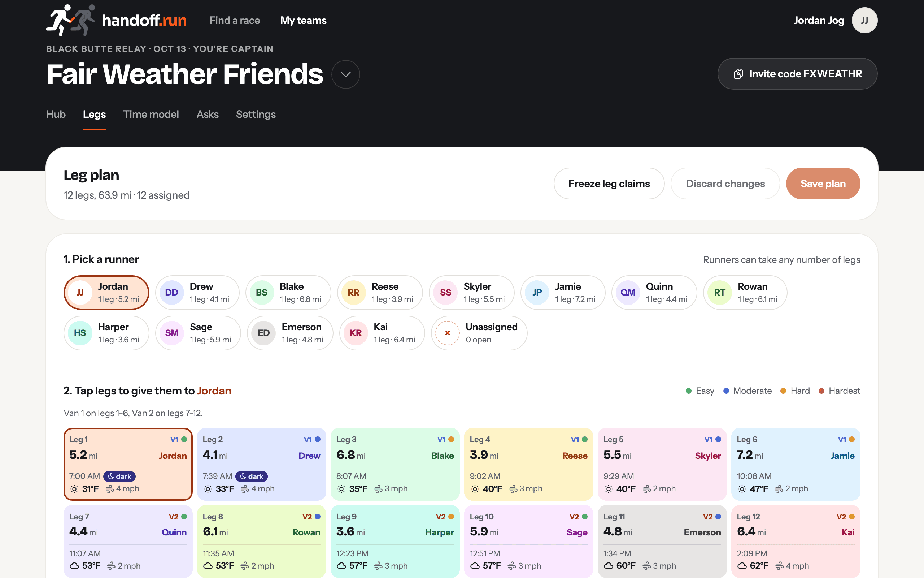Screen dimensions: 924x578
Task: Open My teams navigation link
Action: [303, 20]
